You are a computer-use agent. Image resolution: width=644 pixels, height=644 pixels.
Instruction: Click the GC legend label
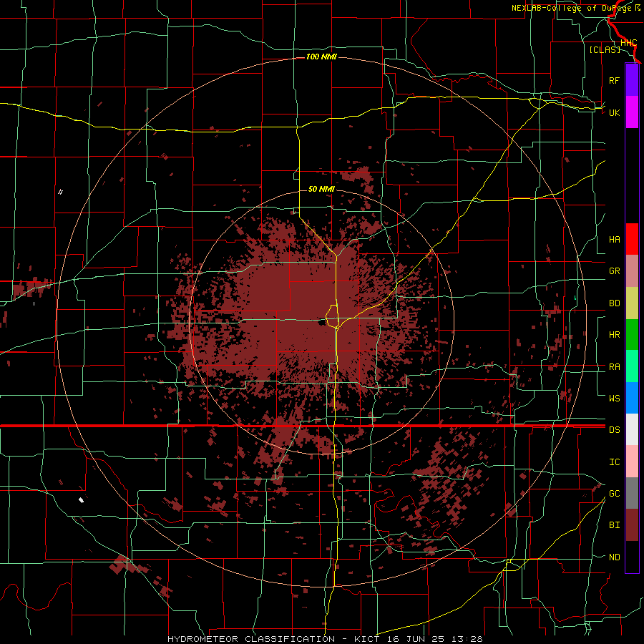[x=614, y=494]
